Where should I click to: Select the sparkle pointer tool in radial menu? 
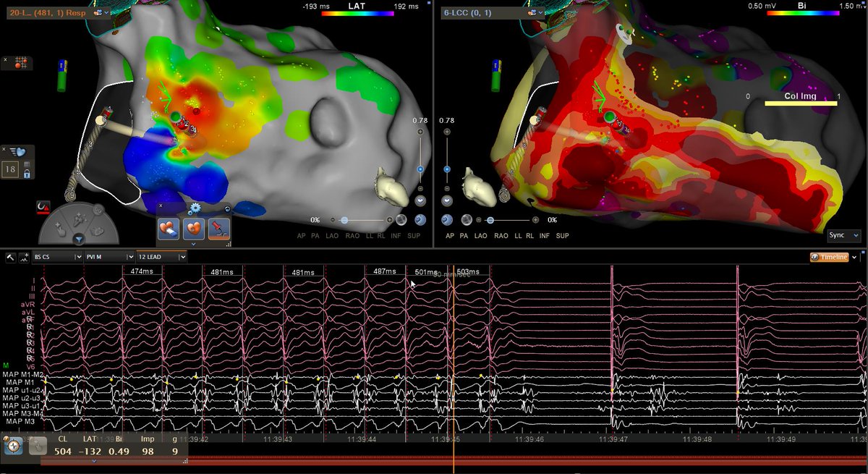pyautogui.click(x=78, y=220)
